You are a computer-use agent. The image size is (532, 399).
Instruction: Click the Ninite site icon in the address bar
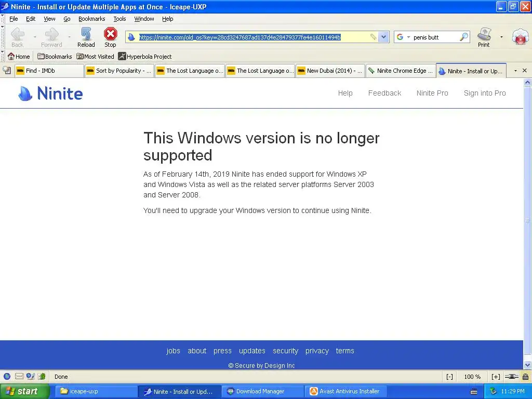coord(131,37)
